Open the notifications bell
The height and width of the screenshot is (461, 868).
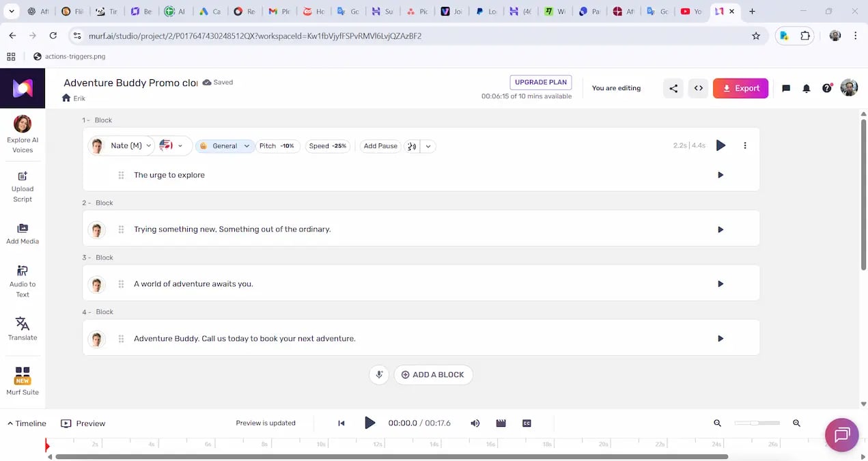click(x=807, y=88)
